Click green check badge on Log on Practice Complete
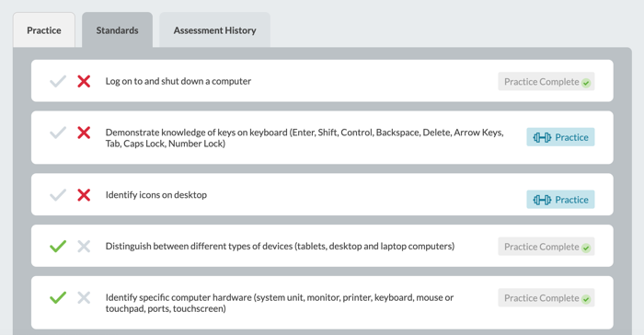This screenshot has height=335, width=644. click(586, 83)
